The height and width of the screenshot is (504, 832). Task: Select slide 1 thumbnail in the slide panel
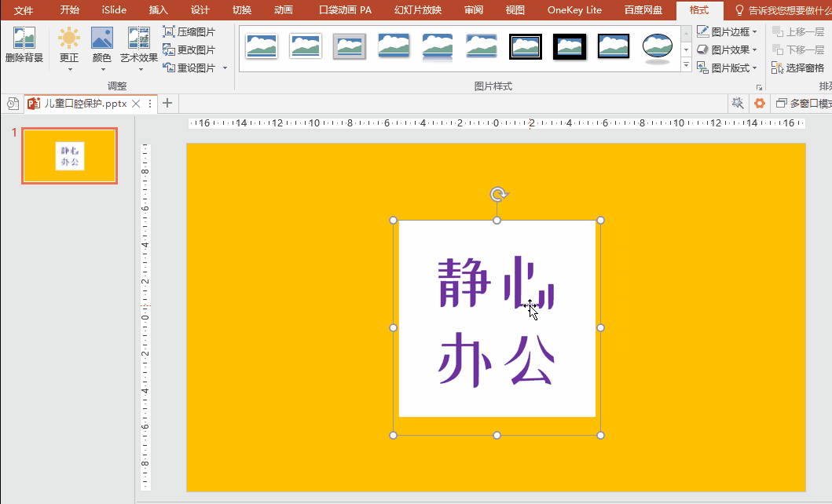point(69,155)
